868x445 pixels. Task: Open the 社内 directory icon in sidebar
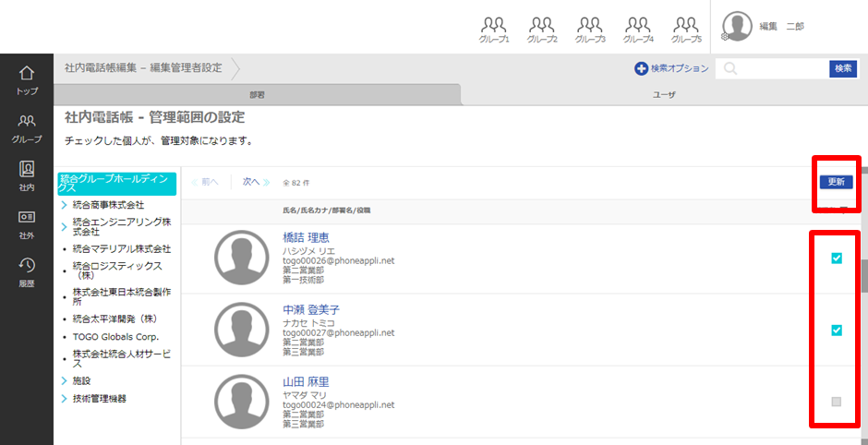(x=27, y=175)
